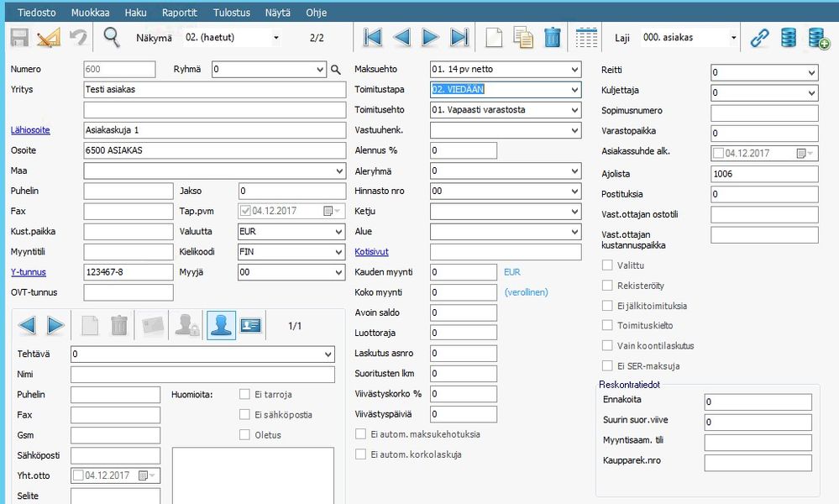Open the Valuutta dropdown
Image resolution: width=839 pixels, height=504 pixels.
338,232
